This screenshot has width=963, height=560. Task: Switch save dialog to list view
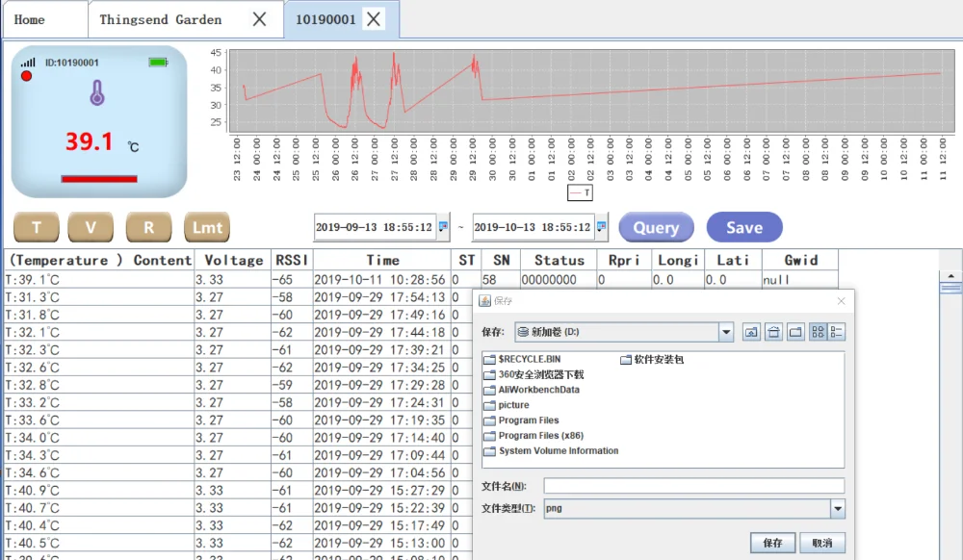pos(819,332)
